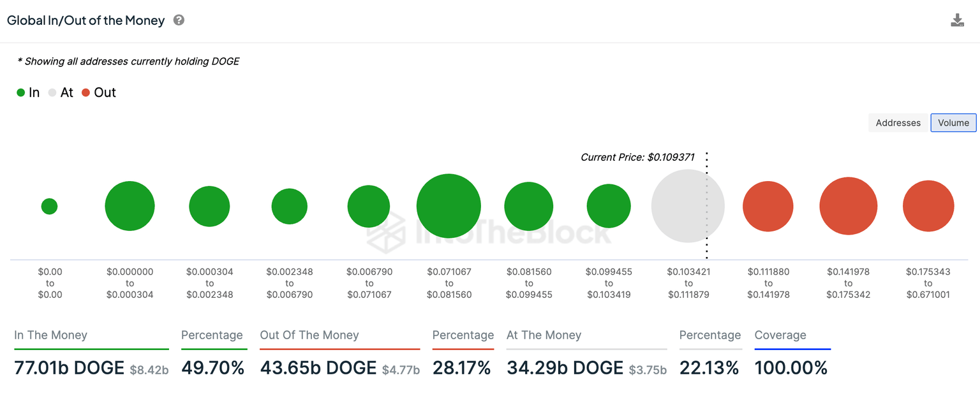Screen dimensions: 980x403
Task: Select the green bubble for $0.000000 to $0.000304
Action: point(130,206)
